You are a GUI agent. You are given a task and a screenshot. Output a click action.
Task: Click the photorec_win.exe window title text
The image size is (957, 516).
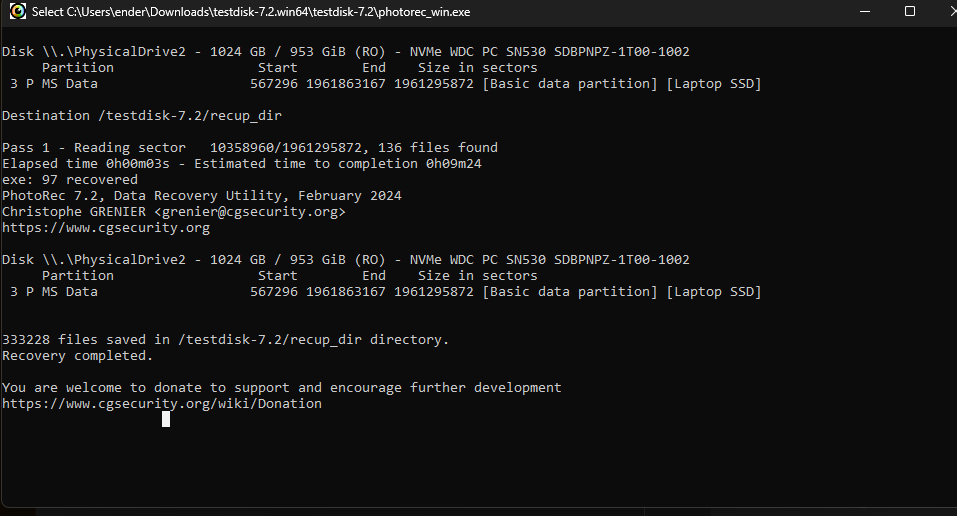tap(251, 12)
